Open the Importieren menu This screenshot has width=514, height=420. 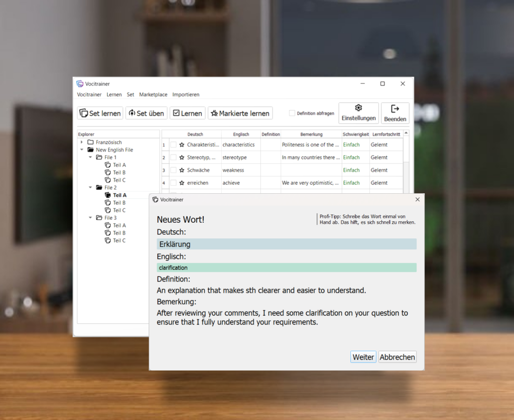186,94
